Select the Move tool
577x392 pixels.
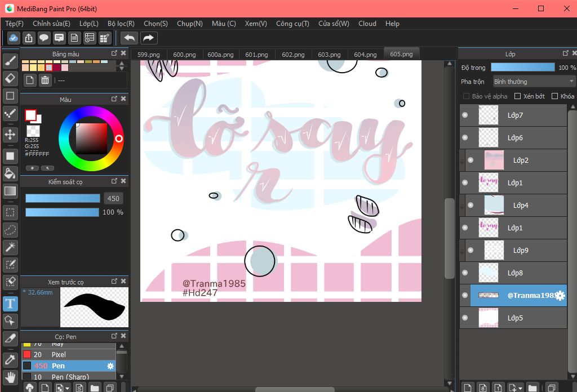pos(10,135)
